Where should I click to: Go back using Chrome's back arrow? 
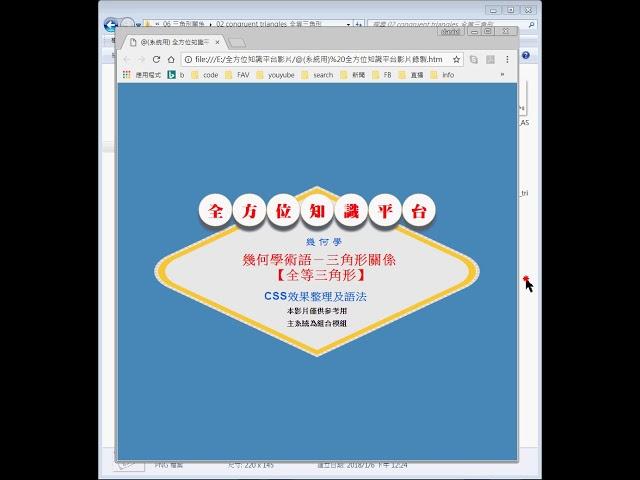tap(126, 59)
